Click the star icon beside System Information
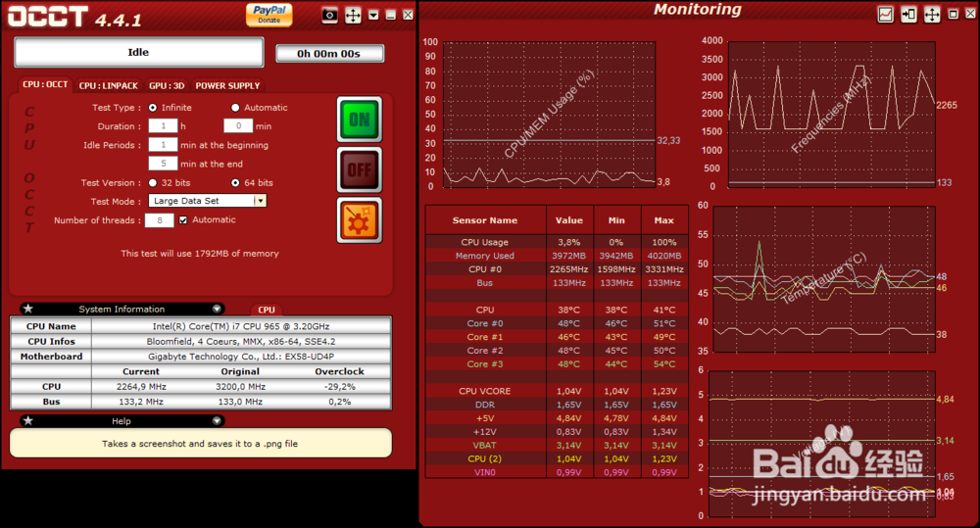The width and height of the screenshot is (980, 528). click(28, 309)
